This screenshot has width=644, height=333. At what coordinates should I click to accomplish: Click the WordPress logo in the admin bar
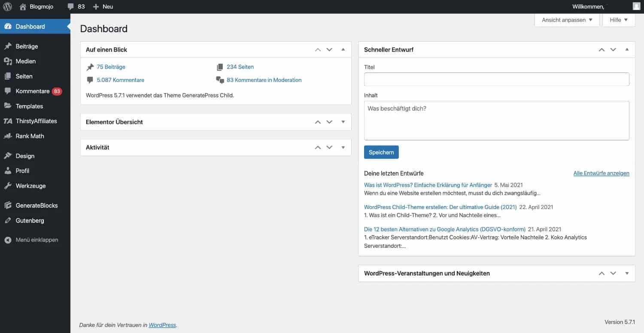pyautogui.click(x=7, y=6)
